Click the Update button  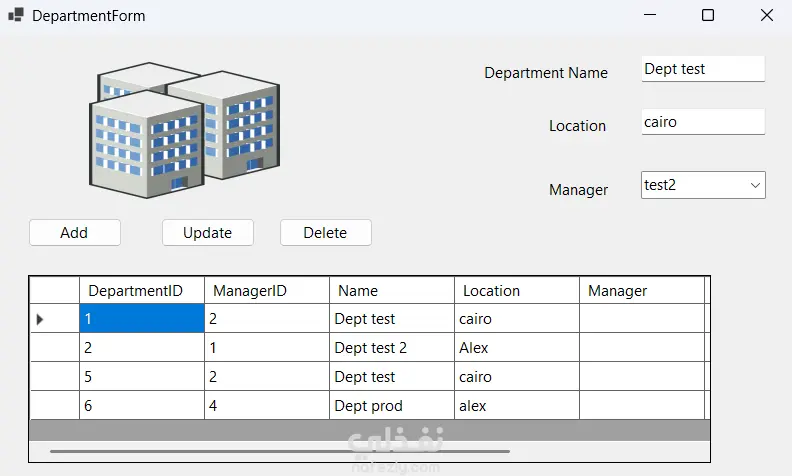(207, 233)
